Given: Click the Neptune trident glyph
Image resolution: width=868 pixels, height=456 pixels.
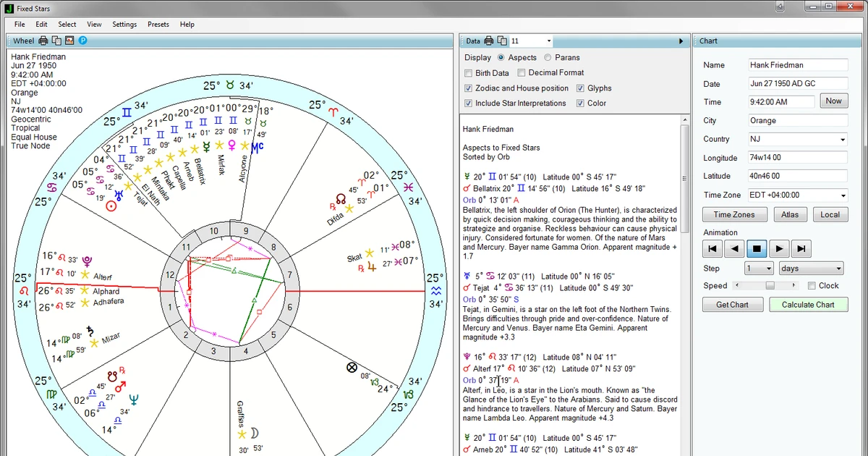Looking at the screenshot, I should (x=132, y=399).
